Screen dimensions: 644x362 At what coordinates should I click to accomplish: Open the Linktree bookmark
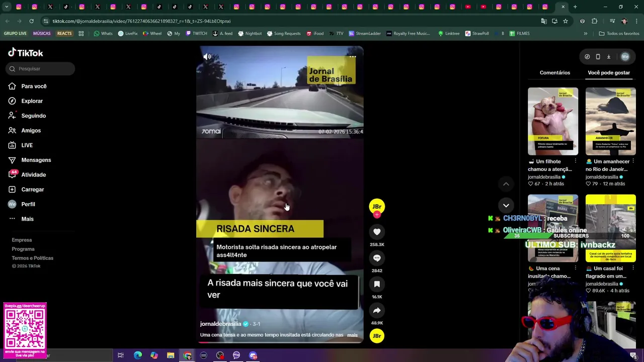click(449, 34)
